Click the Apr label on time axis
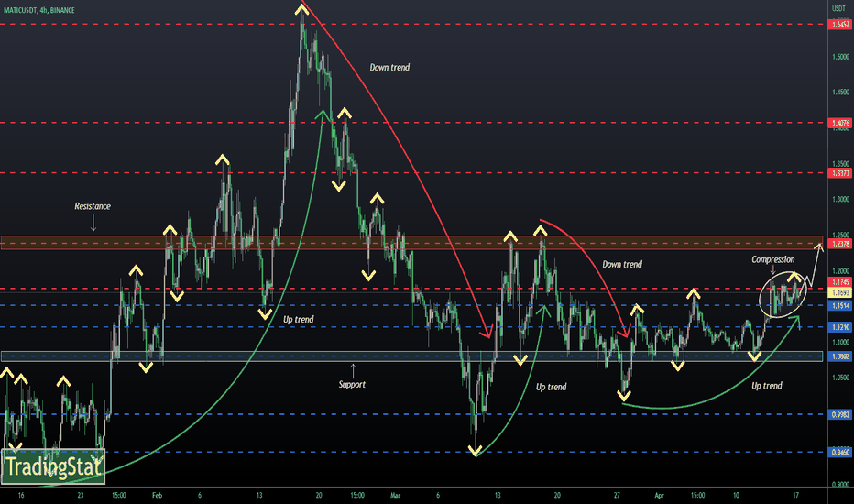Viewport: 854px width, 504px height. click(660, 495)
